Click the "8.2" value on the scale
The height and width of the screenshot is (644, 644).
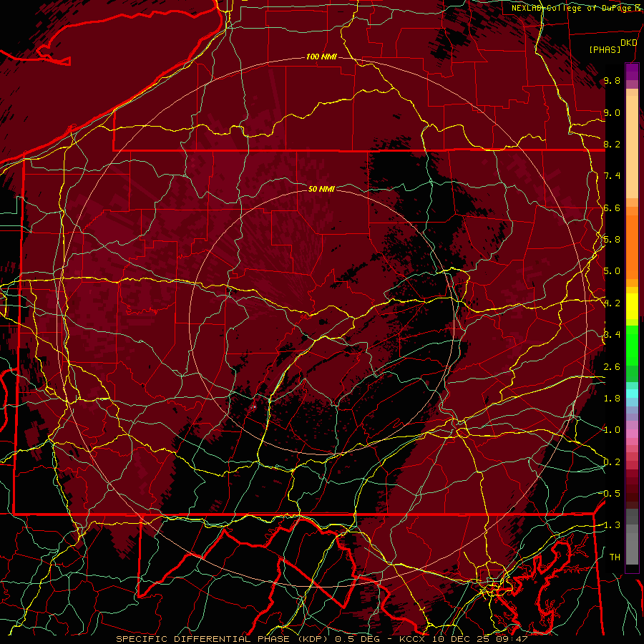[612, 144]
